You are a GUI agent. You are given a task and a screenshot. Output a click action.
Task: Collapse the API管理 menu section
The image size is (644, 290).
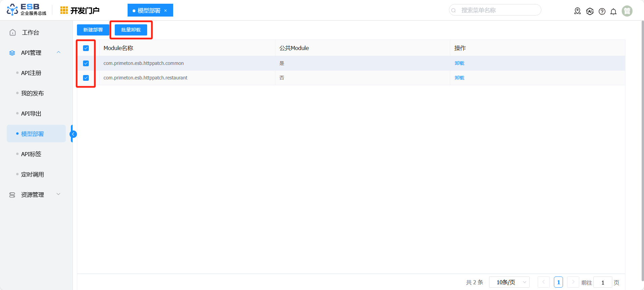(58, 52)
